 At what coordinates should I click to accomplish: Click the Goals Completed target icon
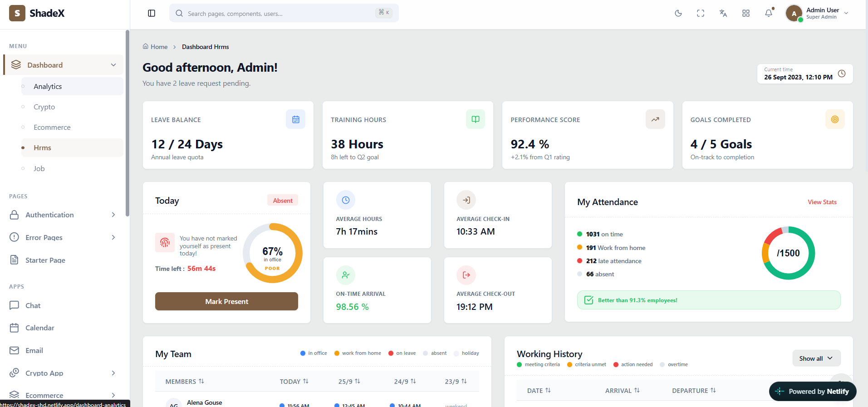pos(835,119)
